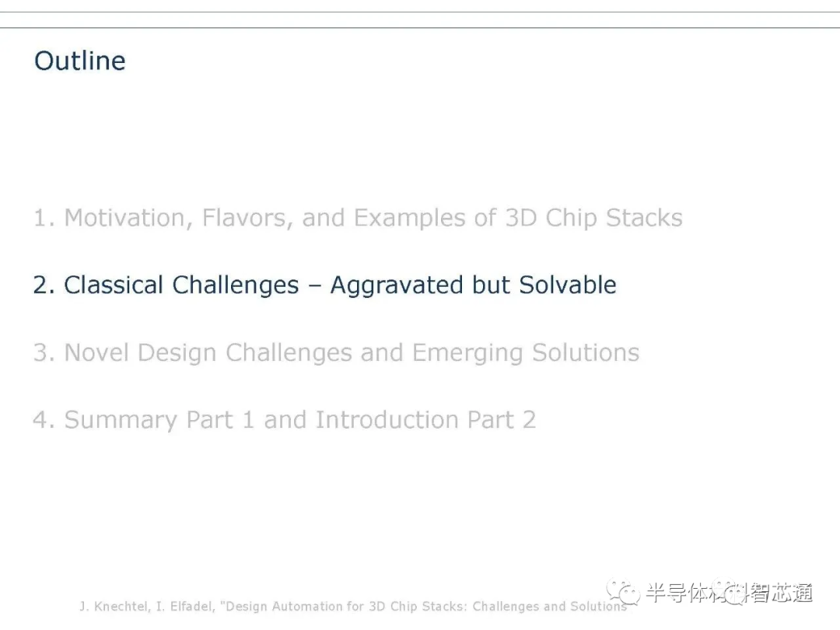Open "Novel Design Challenges and Emerging Solutions" item
840x630 pixels.
(337, 353)
